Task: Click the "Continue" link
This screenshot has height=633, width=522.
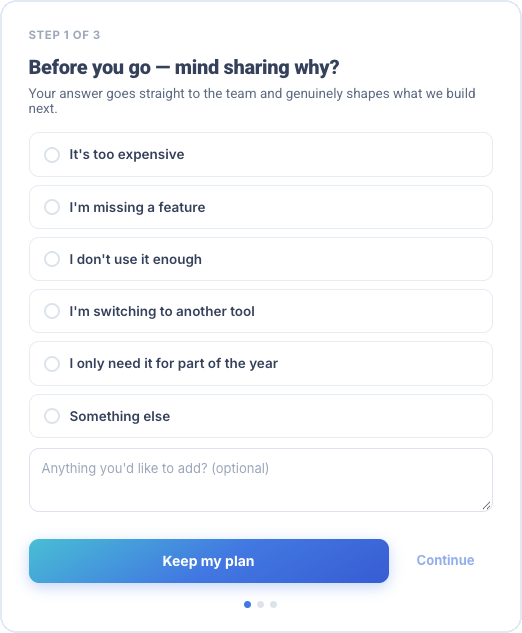Action: (445, 560)
